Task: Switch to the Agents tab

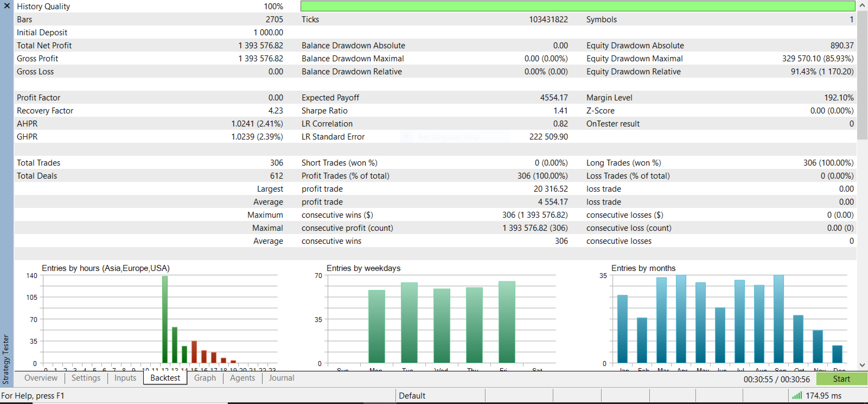Action: tap(242, 378)
